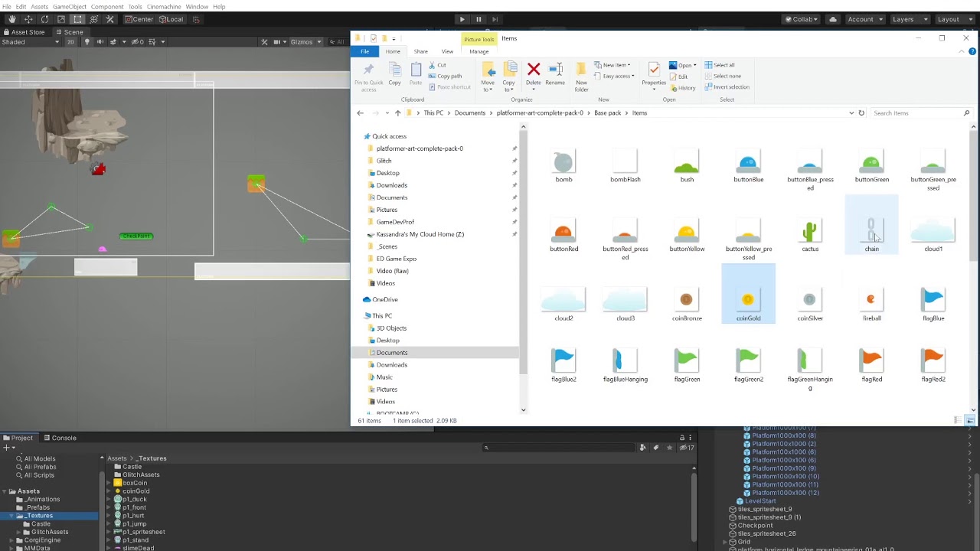Toggle 2D scene view mode
Screen dimensions: 980x551
(70, 42)
